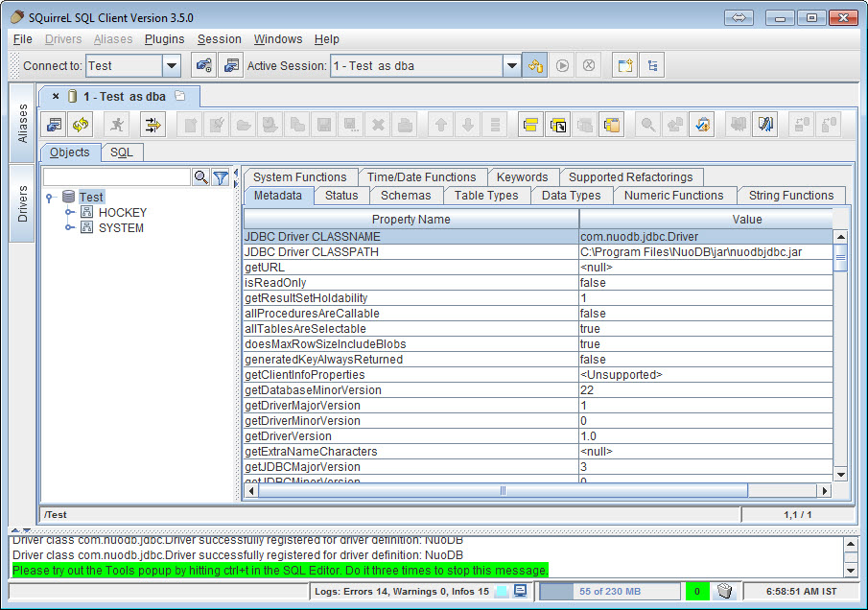Click the log viewer monitor icon in status bar
The height and width of the screenshot is (610, 868).
[521, 591]
